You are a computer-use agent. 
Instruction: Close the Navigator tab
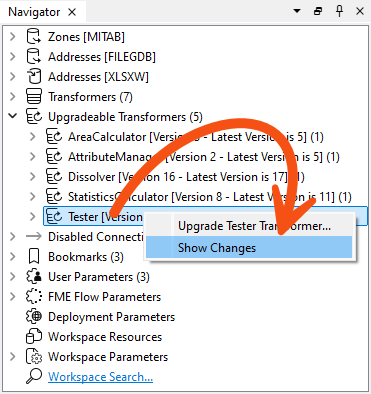pyautogui.click(x=72, y=12)
